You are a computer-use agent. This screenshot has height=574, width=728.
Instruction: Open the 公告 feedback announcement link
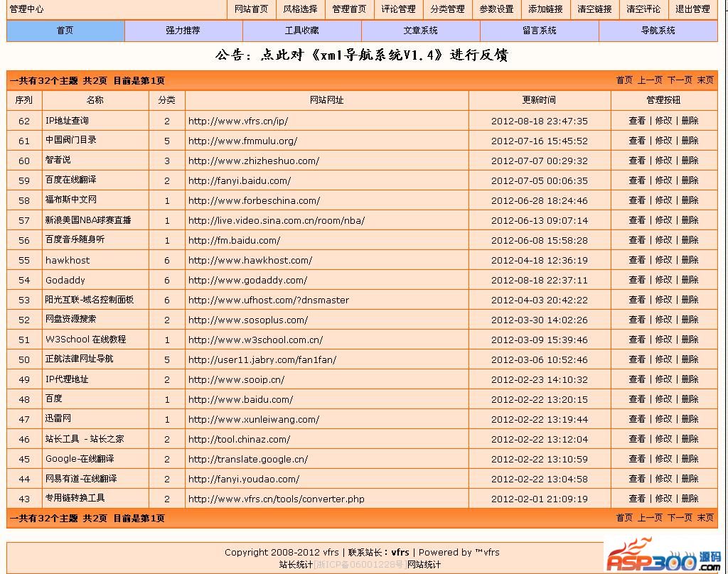coord(362,55)
